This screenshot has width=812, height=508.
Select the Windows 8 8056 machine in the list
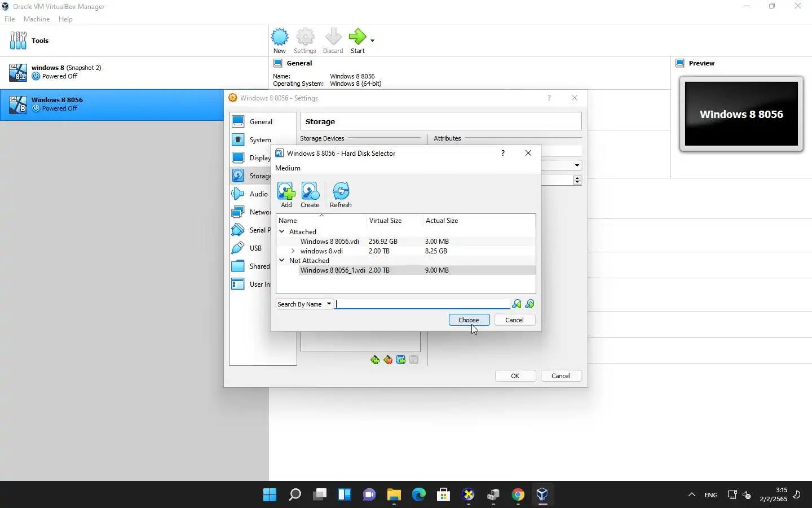click(112, 104)
